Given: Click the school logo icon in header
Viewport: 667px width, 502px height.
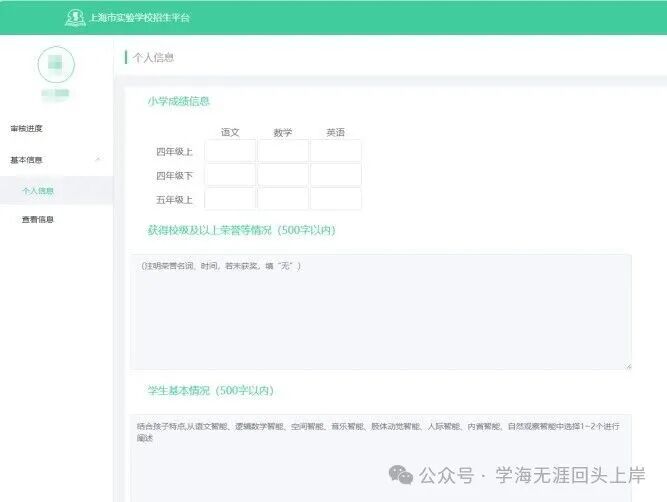Looking at the screenshot, I should click(74, 17).
